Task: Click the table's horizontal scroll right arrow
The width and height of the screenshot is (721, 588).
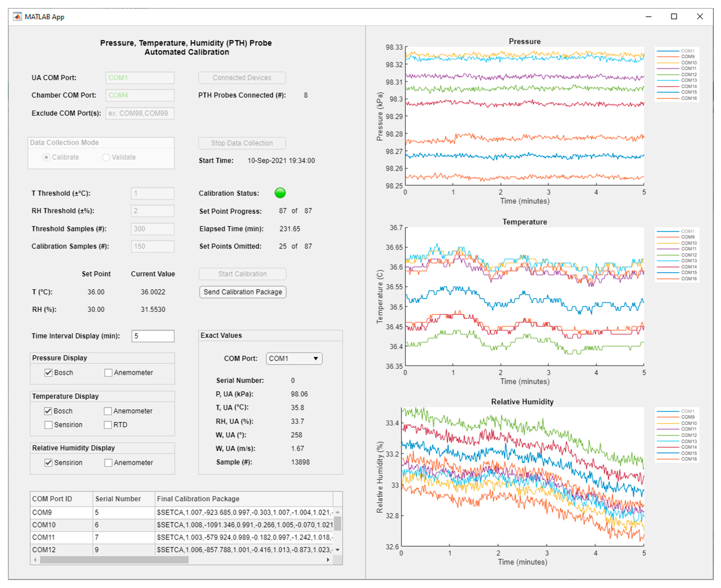Action: click(x=328, y=560)
